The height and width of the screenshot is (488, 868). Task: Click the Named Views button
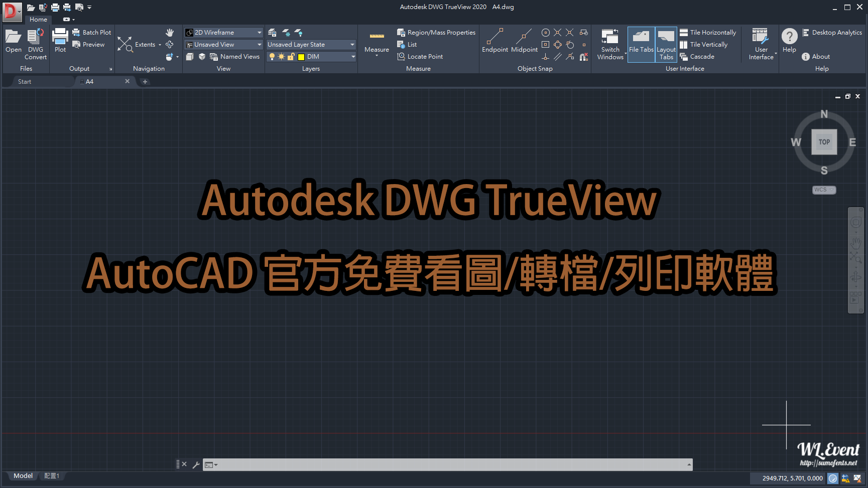point(235,57)
